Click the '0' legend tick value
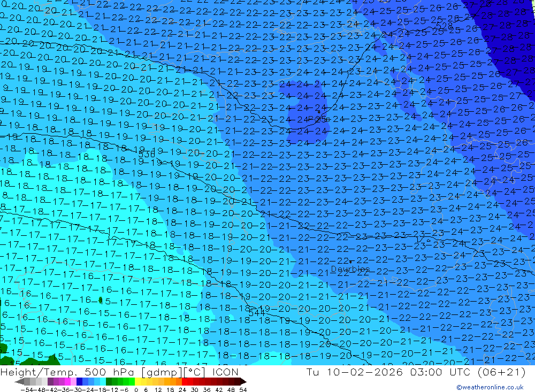 tap(136, 390)
